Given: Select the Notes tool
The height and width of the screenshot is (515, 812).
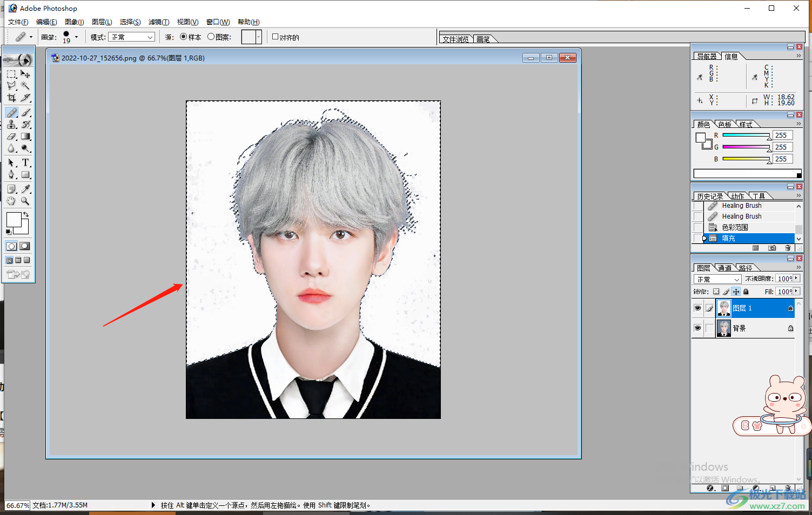Looking at the screenshot, I should [11, 189].
